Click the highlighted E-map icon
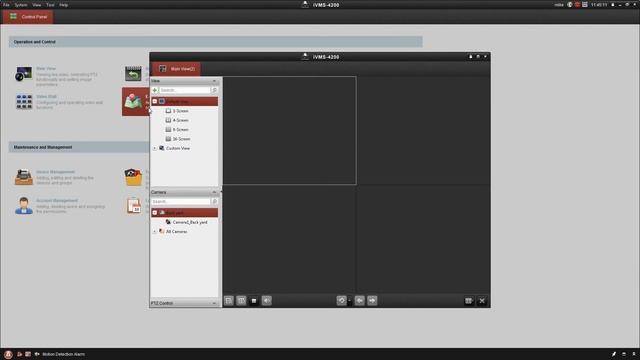Image resolution: width=640 pixels, height=360 pixels. click(x=133, y=102)
